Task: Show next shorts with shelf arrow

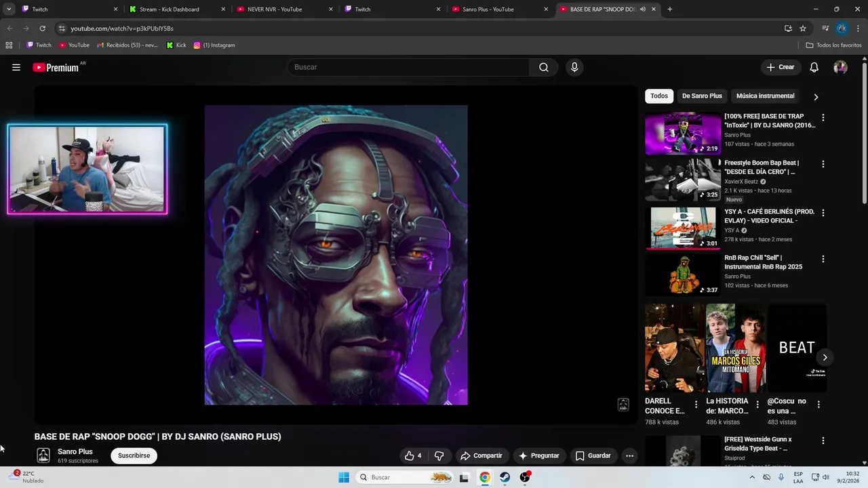Action: pyautogui.click(x=825, y=357)
